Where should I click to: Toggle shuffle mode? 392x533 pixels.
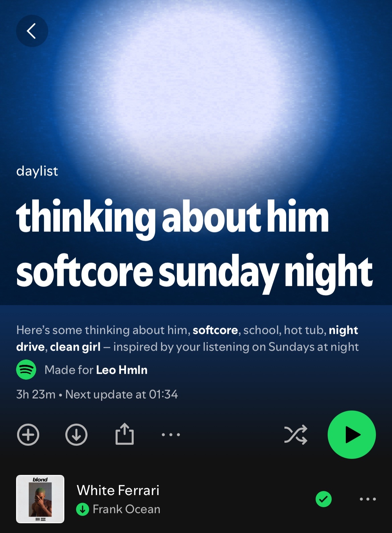(296, 434)
